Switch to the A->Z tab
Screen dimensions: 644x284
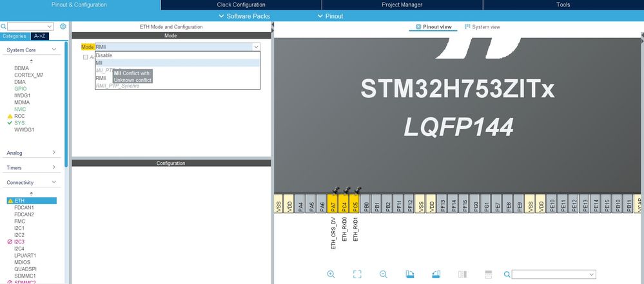40,36
